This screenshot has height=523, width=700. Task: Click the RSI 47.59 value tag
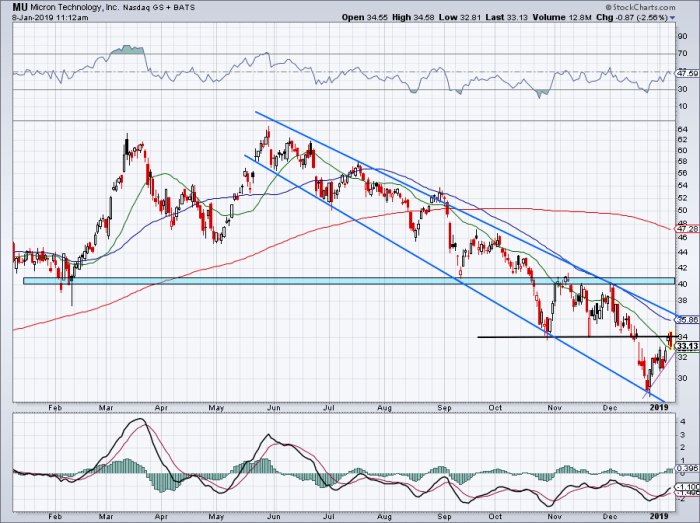coord(687,73)
